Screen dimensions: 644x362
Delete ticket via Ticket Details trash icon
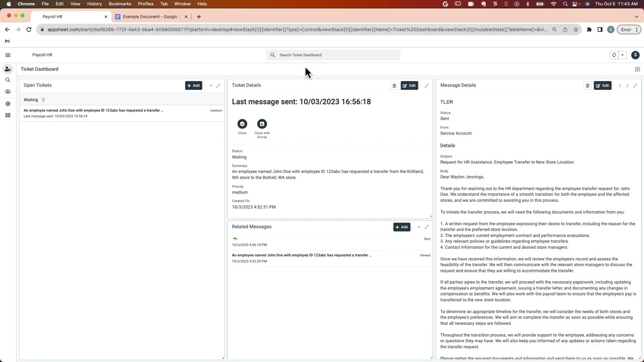coord(394,85)
